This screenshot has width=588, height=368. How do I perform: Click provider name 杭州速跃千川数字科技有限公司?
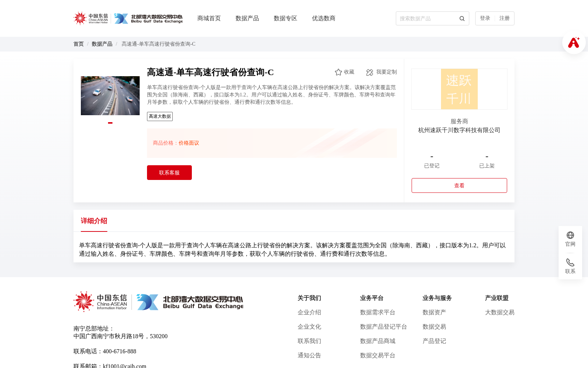click(x=459, y=130)
